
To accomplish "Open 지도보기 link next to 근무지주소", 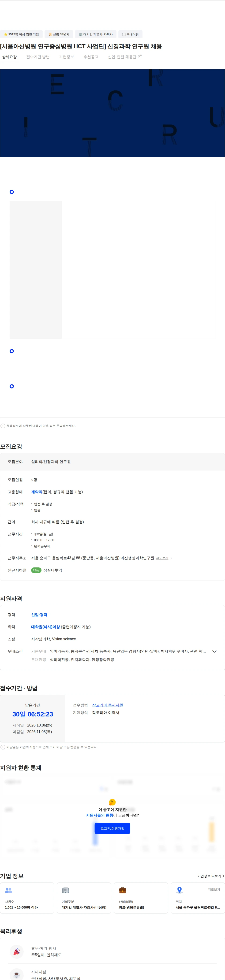I will coord(162,558).
